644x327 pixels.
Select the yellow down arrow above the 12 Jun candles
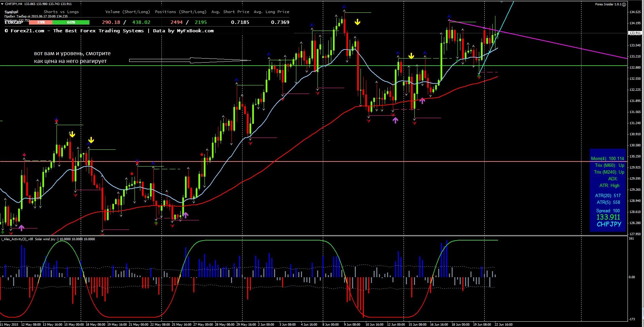tap(411, 56)
